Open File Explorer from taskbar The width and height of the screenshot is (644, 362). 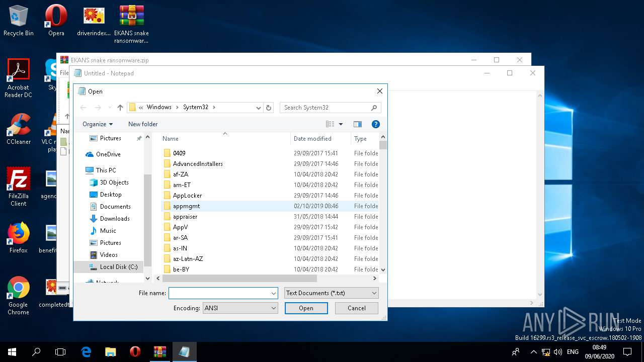pyautogui.click(x=110, y=352)
